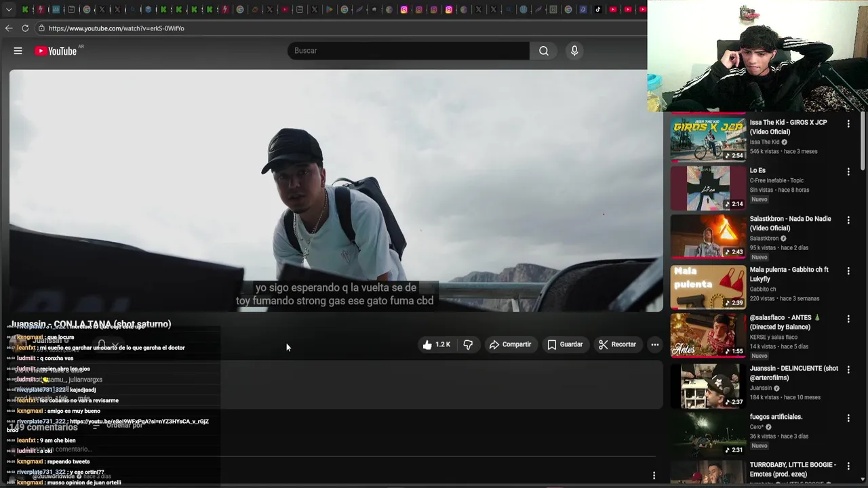
Task: Open more actions under the video
Action: coord(655,344)
